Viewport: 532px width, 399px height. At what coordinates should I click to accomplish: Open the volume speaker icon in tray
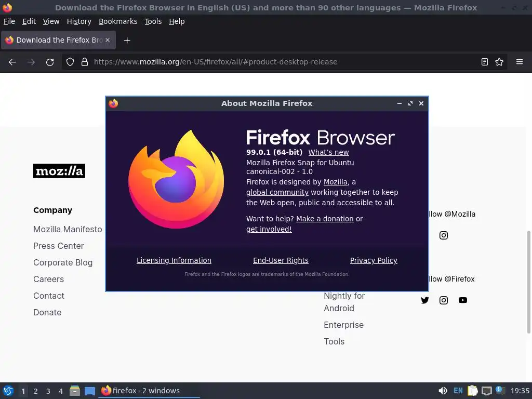coord(443,391)
